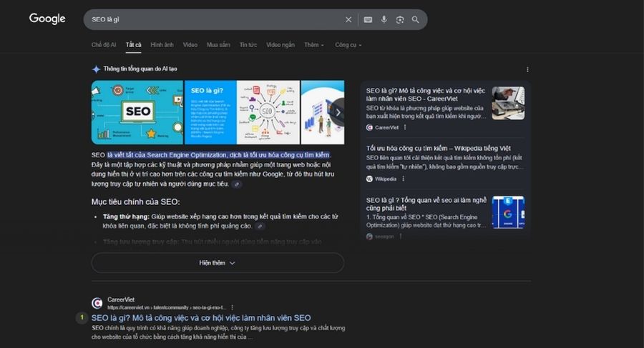The width and height of the screenshot is (644, 348).
Task: Open CareerViet result title SEO là gì? Mô tả công việc
Action: pos(201,318)
